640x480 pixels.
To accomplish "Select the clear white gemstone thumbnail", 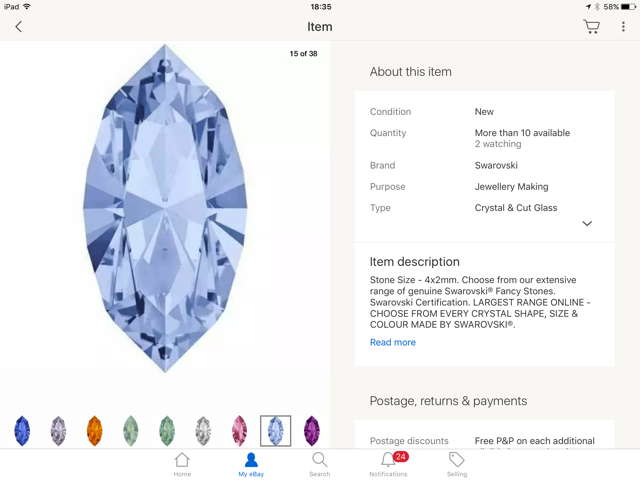I will tap(203, 431).
